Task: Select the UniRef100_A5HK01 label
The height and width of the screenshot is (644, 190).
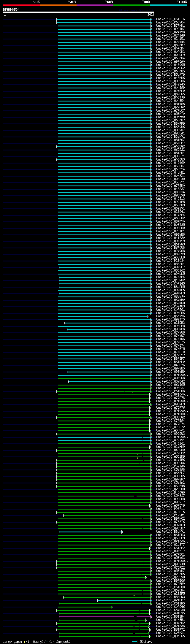Action: (x=170, y=431)
